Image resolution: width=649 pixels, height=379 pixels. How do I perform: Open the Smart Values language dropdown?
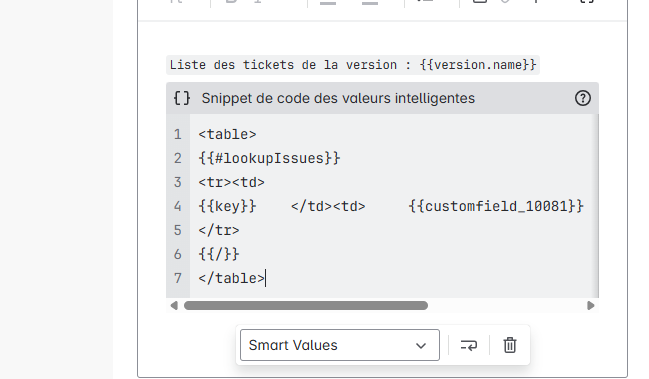tap(340, 345)
